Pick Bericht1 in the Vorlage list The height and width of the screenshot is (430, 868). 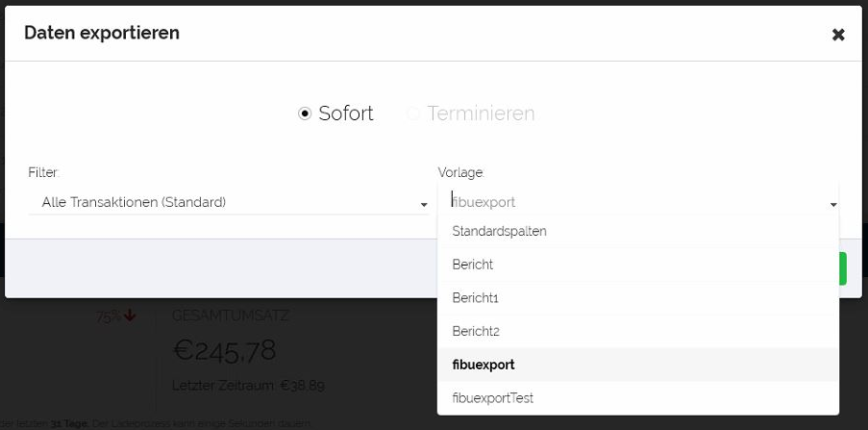476,298
